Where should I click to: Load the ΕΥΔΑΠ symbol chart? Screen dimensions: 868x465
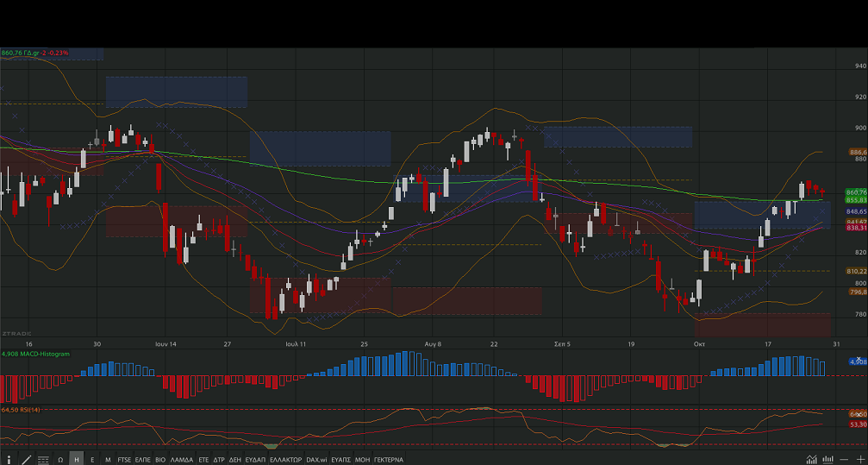click(255, 460)
